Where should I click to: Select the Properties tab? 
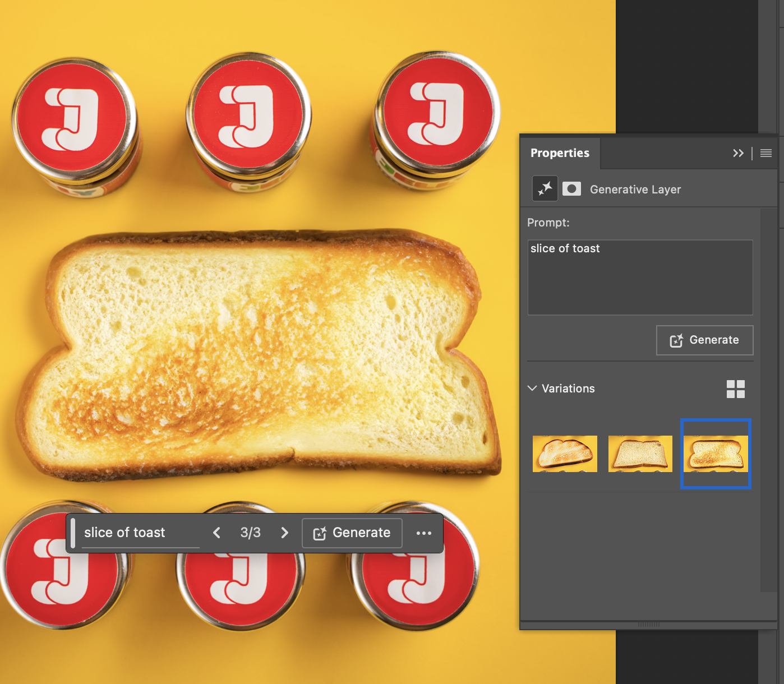coord(560,153)
